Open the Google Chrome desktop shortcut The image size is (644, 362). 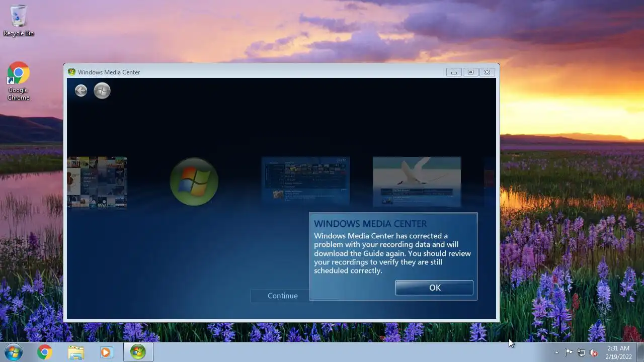[x=19, y=81]
